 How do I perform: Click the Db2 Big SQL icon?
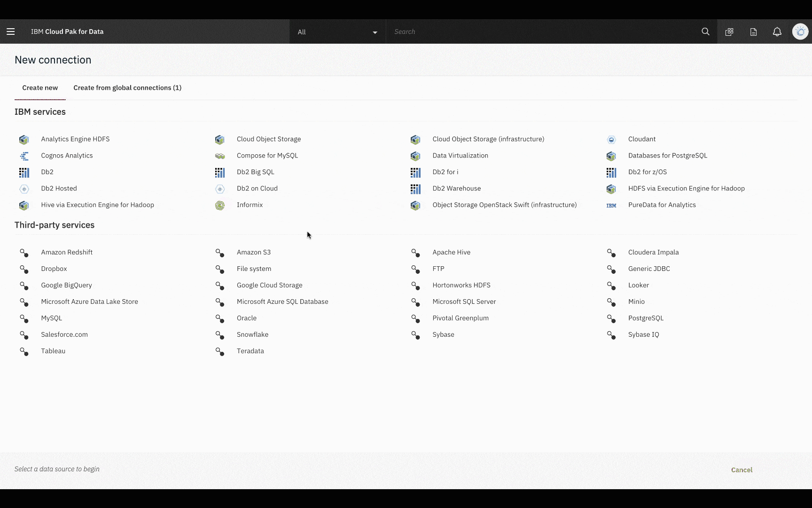tap(219, 172)
